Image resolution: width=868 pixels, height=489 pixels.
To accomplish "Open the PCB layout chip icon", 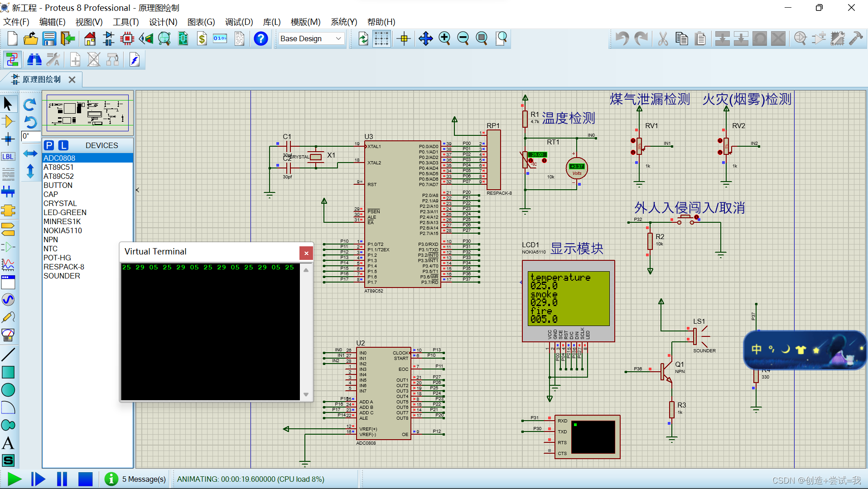I will [127, 39].
